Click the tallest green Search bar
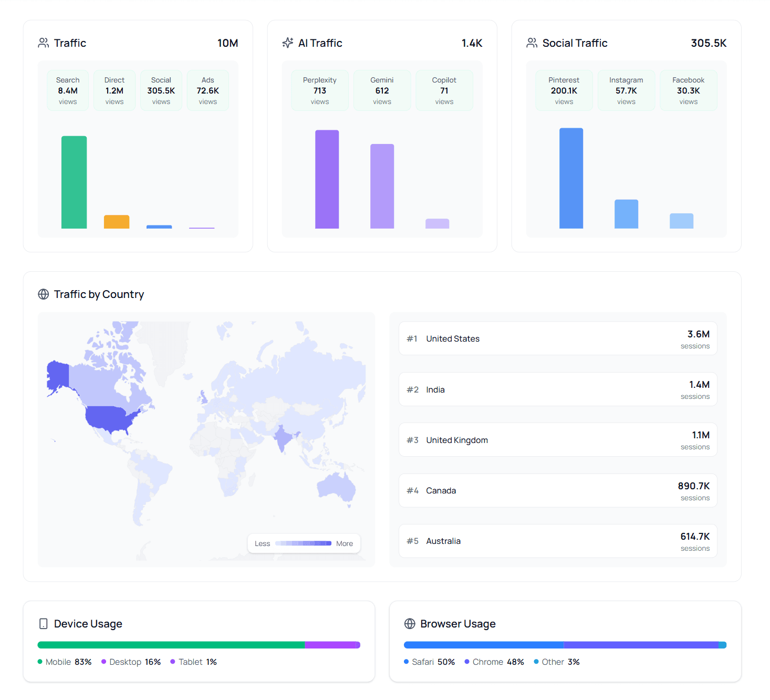 point(74,181)
